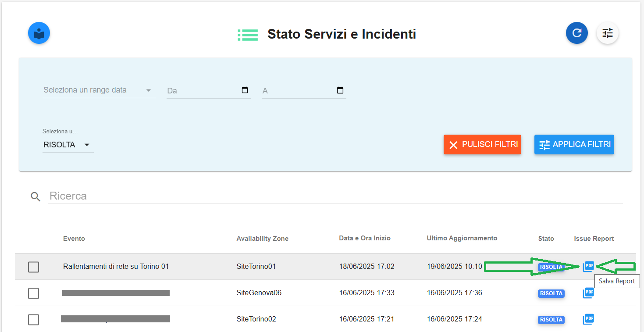The height and width of the screenshot is (332, 644).
Task: Click the 16/06/2025 17:33 start date cell
Action: click(367, 293)
